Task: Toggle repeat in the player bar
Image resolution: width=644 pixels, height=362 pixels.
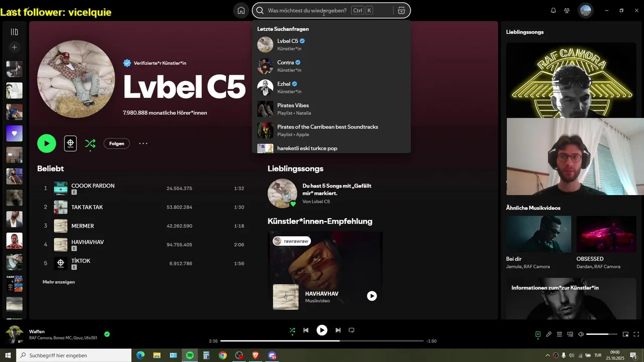Action: pos(352,330)
